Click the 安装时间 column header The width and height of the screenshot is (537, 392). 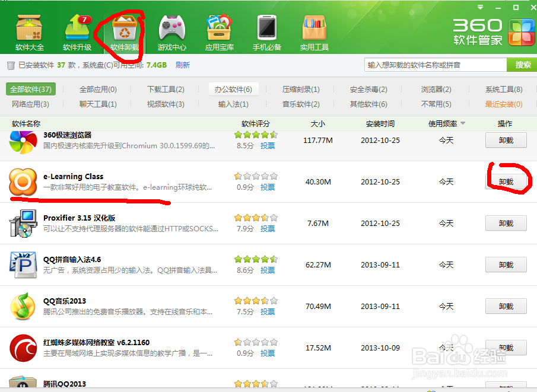pyautogui.click(x=380, y=123)
